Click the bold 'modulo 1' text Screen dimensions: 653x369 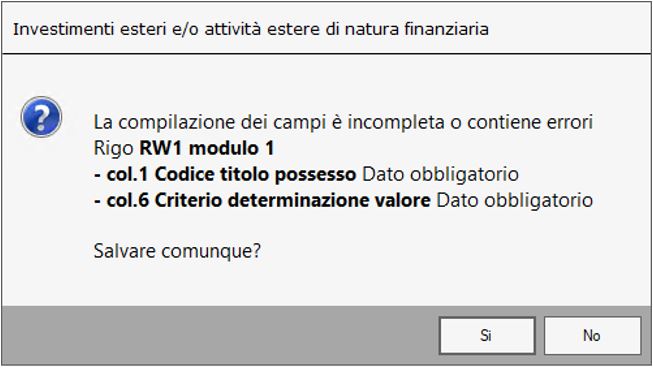[x=232, y=148]
